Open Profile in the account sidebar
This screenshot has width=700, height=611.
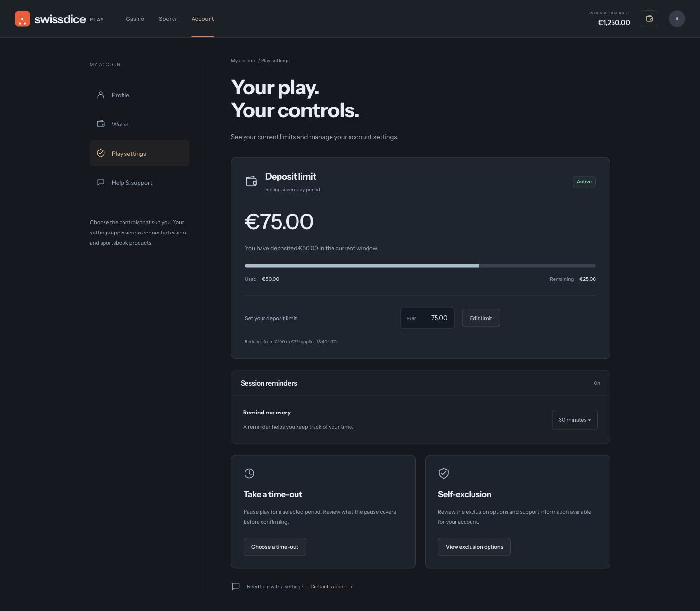140,95
